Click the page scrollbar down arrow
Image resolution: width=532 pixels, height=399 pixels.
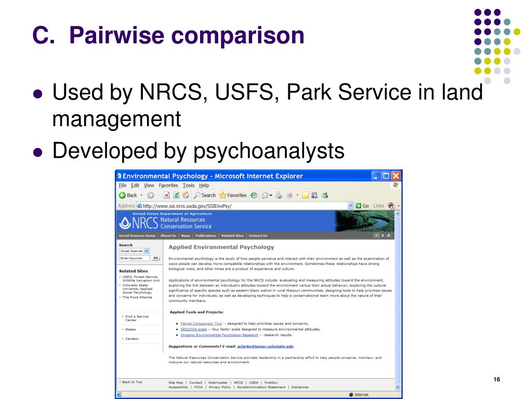(397, 387)
